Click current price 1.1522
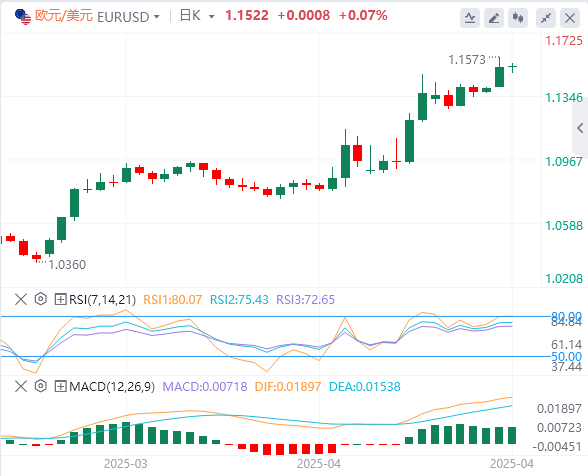The width and height of the screenshot is (588, 476). pos(247,16)
